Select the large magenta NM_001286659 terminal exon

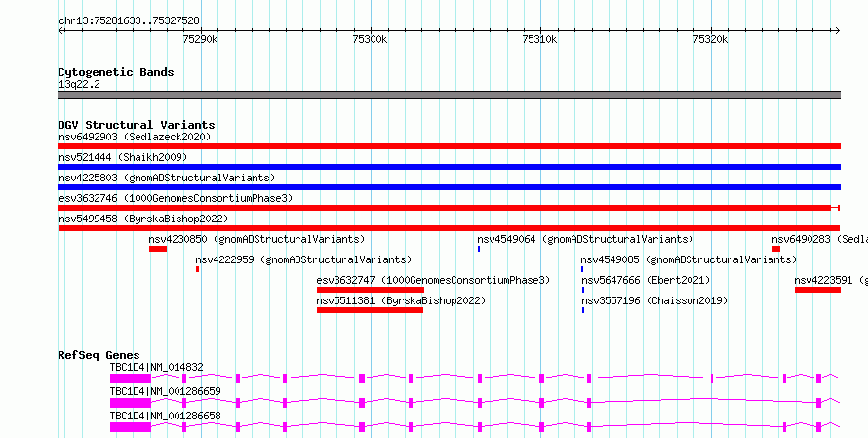131,403
